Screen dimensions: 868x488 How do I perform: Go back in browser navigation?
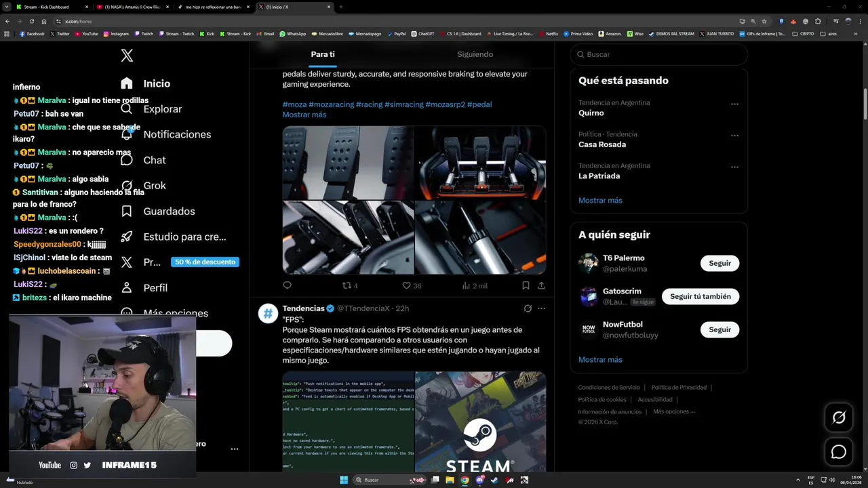(7, 21)
